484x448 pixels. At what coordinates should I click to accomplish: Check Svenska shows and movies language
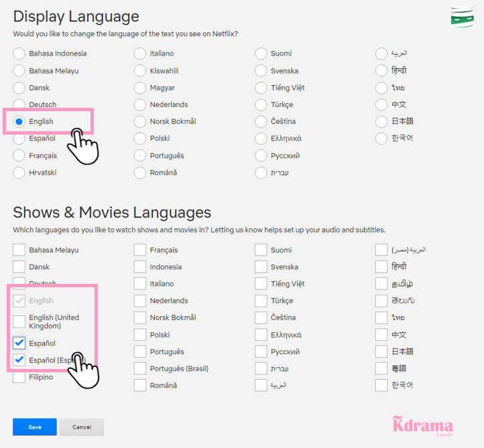tap(261, 267)
